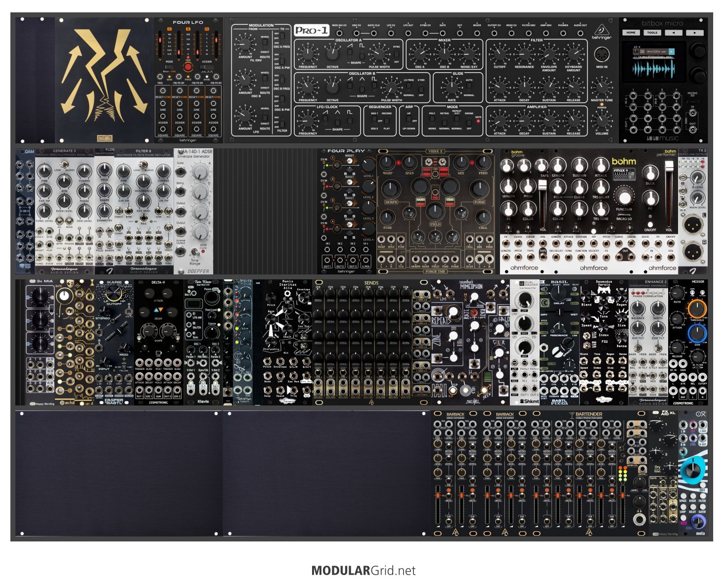Click the red FREE button on Four LFO
This screenshot has height=581, width=728.
click(187, 67)
